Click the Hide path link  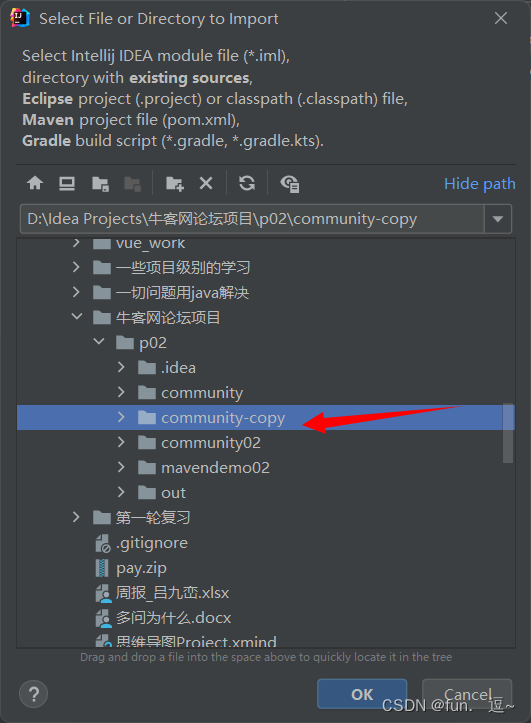(x=479, y=184)
